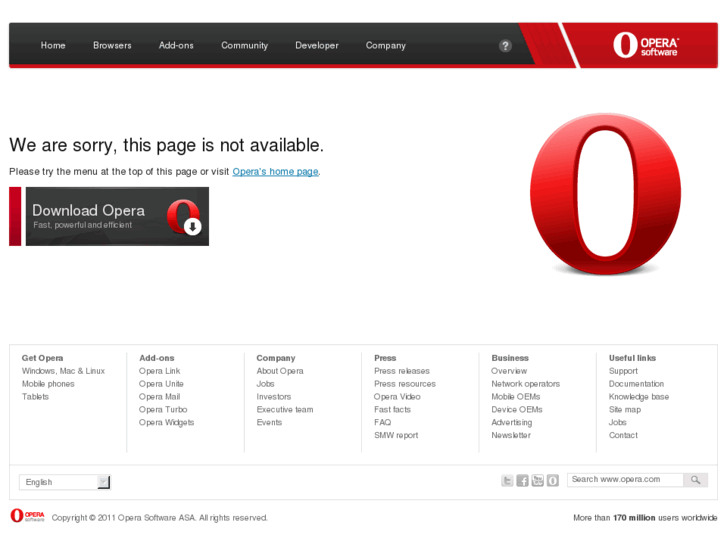Screen dimensions: 727x545
Task: Open the Knowledge base link
Action: click(639, 397)
